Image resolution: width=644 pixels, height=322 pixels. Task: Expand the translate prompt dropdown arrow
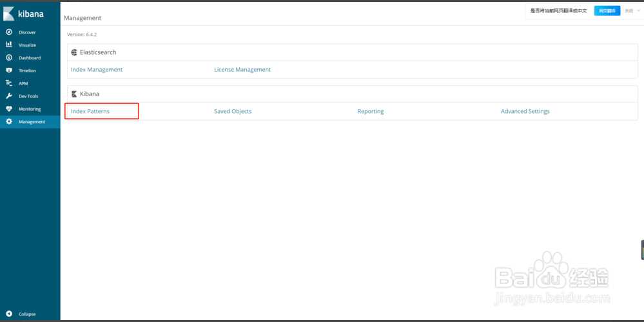(639, 11)
